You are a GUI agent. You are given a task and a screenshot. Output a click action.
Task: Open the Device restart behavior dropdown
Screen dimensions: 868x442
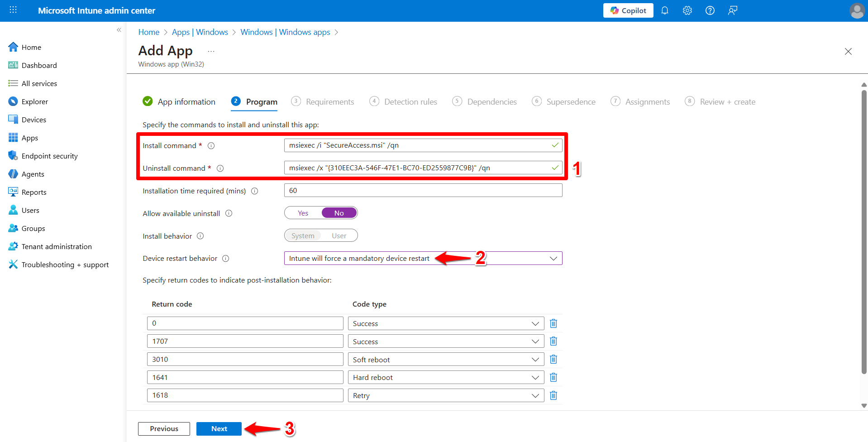tap(423, 258)
